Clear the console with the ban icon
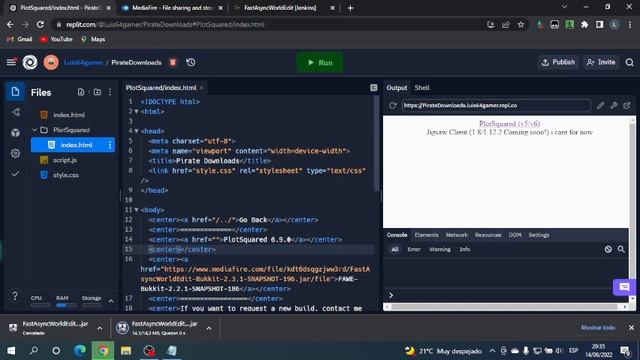 tap(608, 249)
